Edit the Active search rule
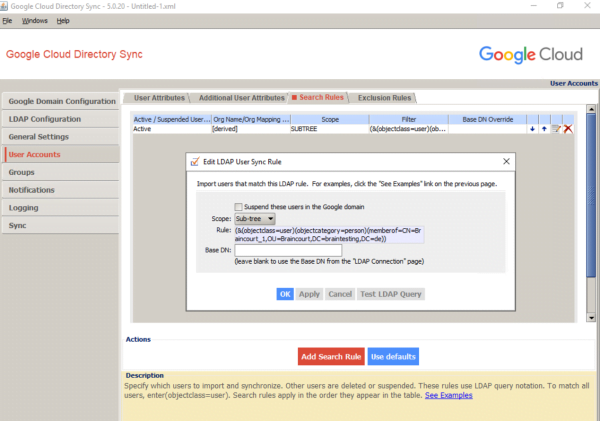Image resolution: width=600 pixels, height=421 pixels. coord(556,129)
